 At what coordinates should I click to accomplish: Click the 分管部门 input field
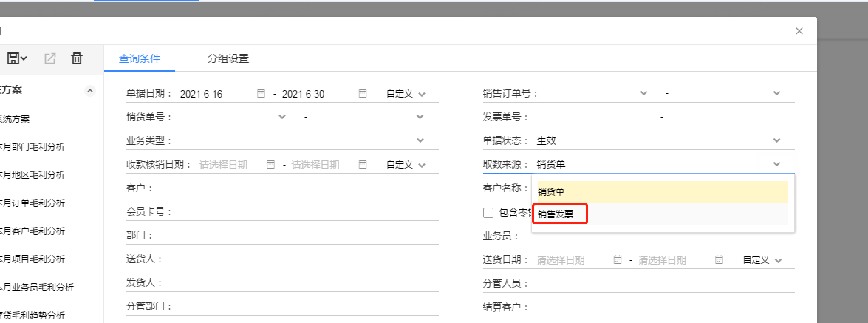point(306,307)
